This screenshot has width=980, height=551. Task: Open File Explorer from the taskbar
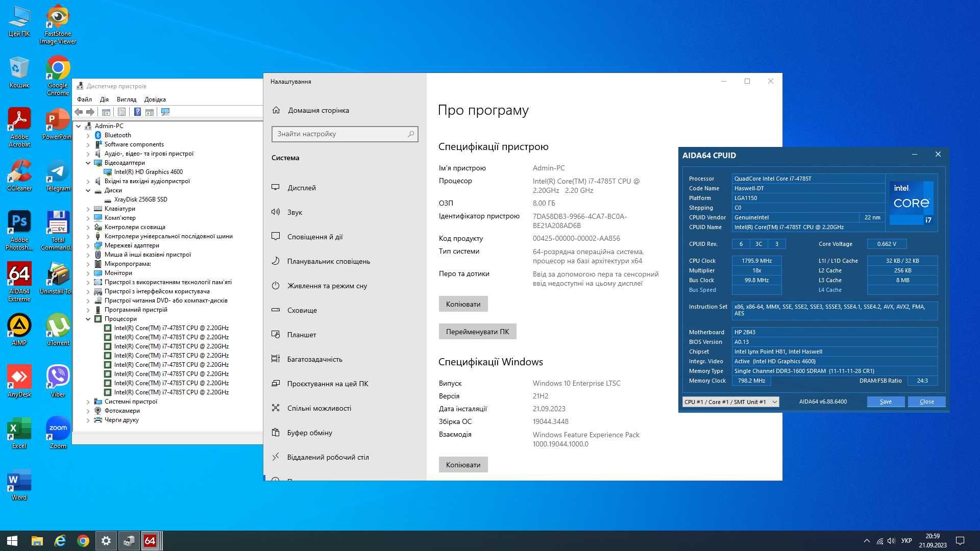(x=37, y=541)
